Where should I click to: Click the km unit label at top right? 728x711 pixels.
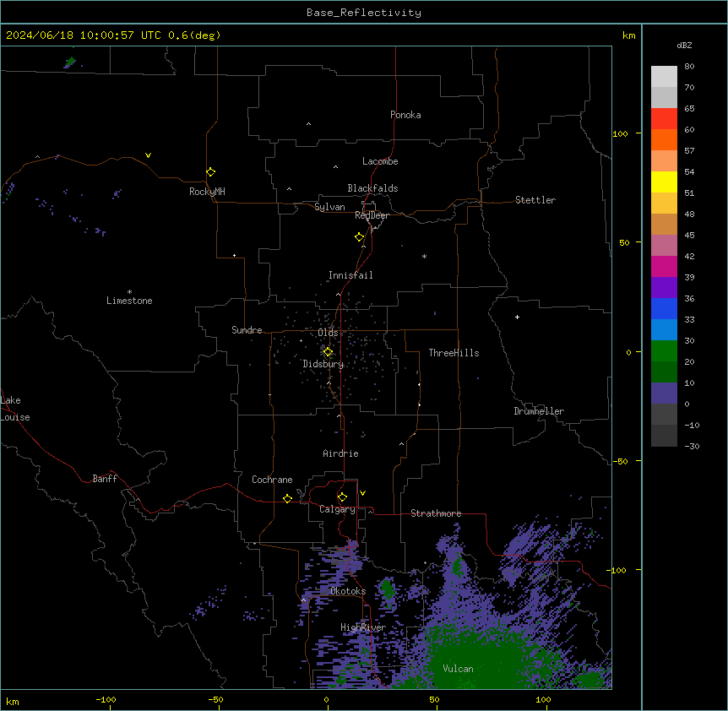628,35
